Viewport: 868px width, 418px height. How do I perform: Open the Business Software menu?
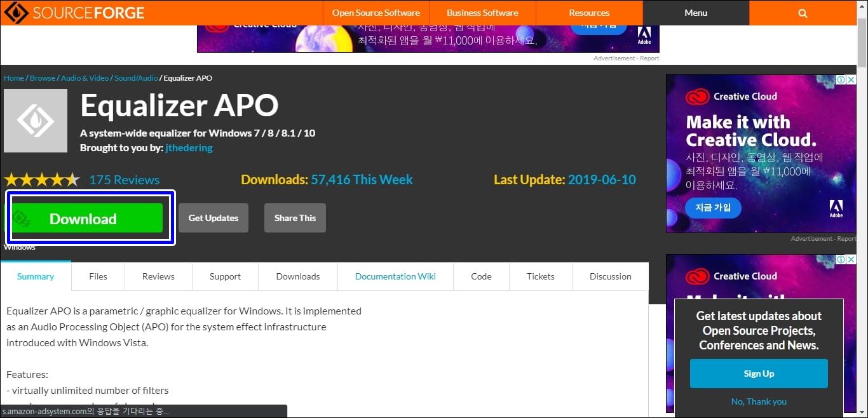click(482, 13)
